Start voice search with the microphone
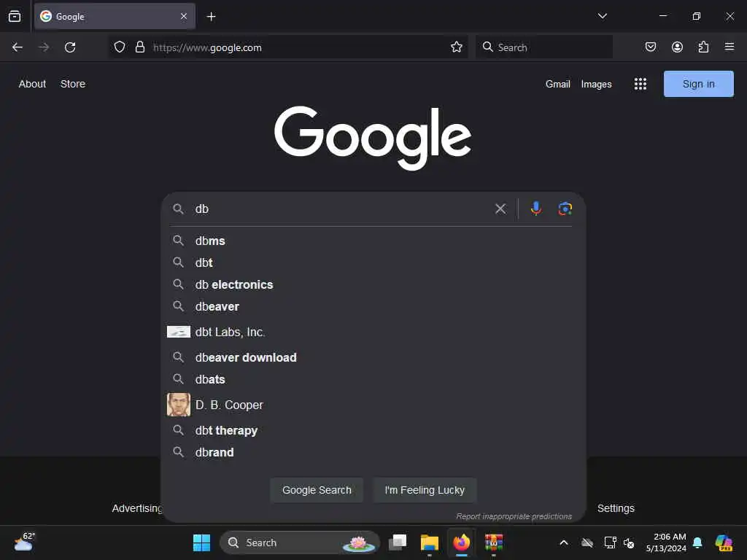 (536, 209)
